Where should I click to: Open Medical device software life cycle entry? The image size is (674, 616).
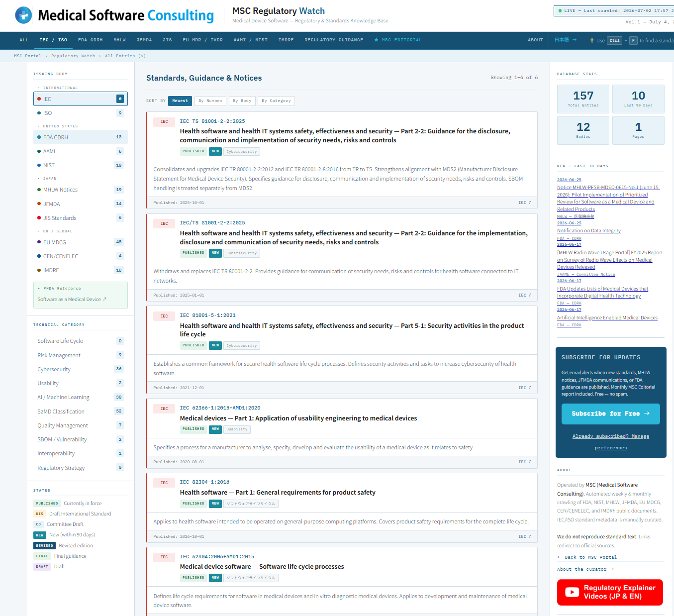coord(262,567)
